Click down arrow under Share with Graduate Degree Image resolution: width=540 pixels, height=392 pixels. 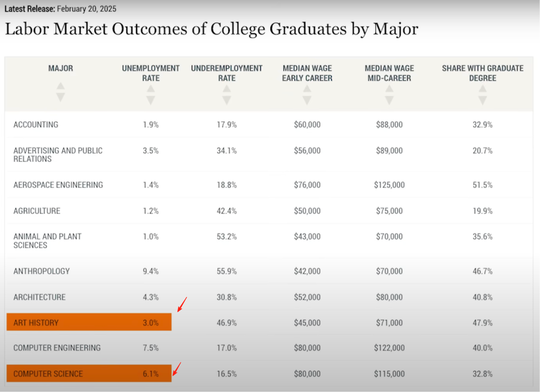coord(483,100)
